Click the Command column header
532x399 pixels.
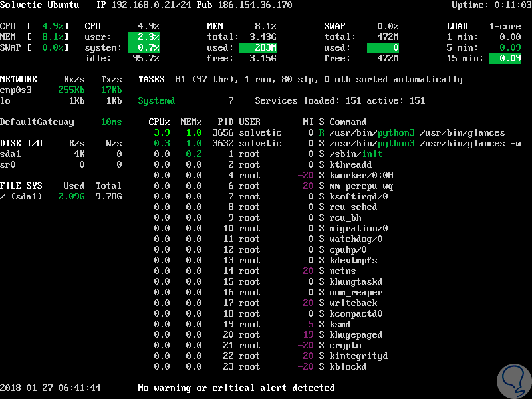tap(348, 122)
